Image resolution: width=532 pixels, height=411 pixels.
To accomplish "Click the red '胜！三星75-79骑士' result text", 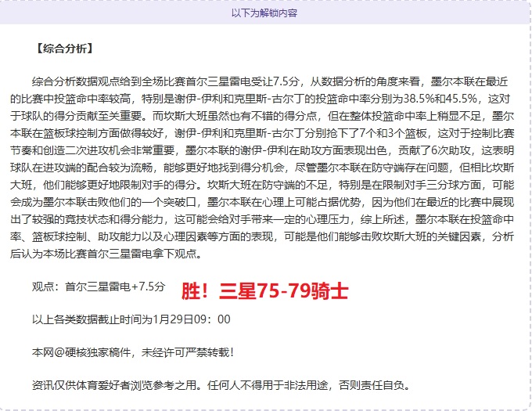I will pos(265,291).
